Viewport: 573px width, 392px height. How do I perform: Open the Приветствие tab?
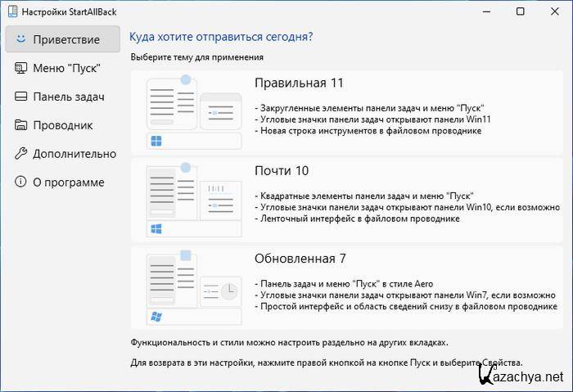point(66,39)
